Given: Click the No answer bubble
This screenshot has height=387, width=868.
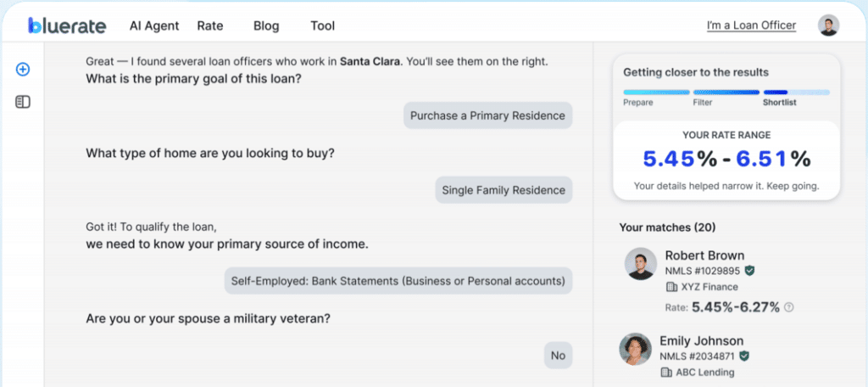Looking at the screenshot, I should tap(558, 356).
